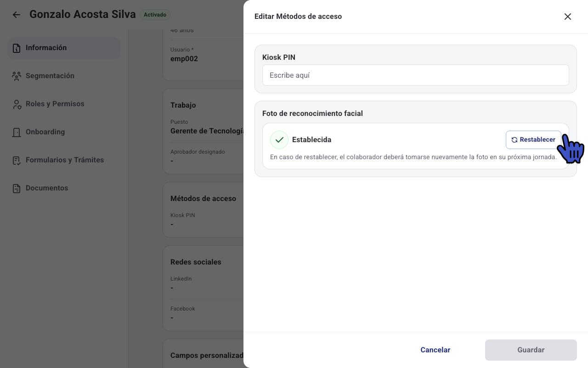Viewport: 588px width, 368px height.
Task: Click the Editar Métodos de acceso title
Action: pos(298,17)
